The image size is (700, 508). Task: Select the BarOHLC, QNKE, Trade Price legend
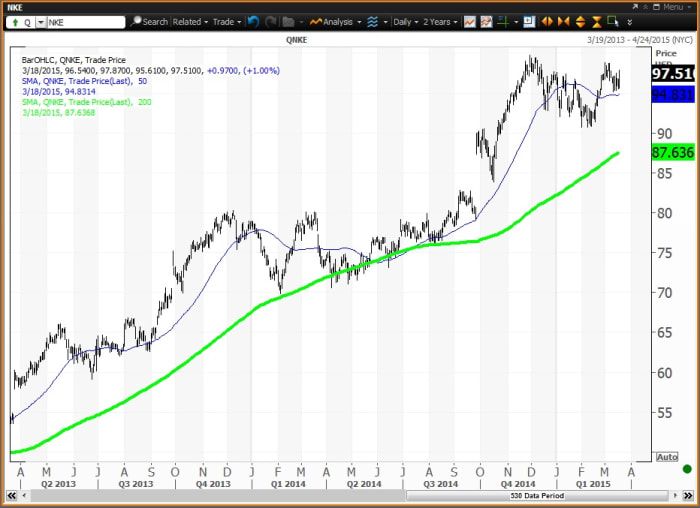pyautogui.click(x=74, y=60)
